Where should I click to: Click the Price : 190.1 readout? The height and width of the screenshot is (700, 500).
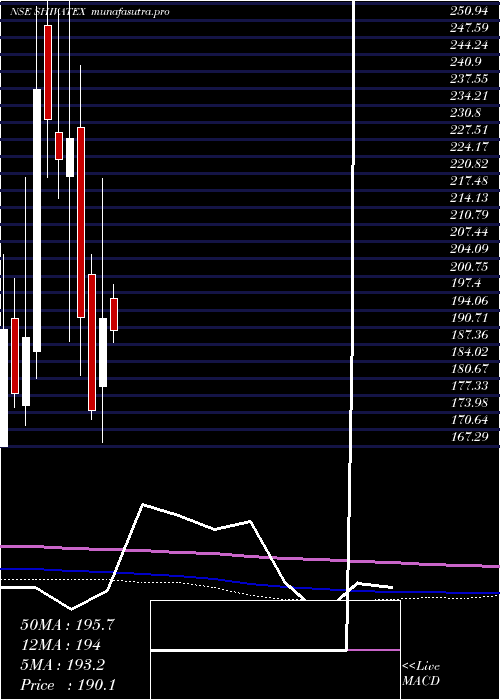point(68,685)
